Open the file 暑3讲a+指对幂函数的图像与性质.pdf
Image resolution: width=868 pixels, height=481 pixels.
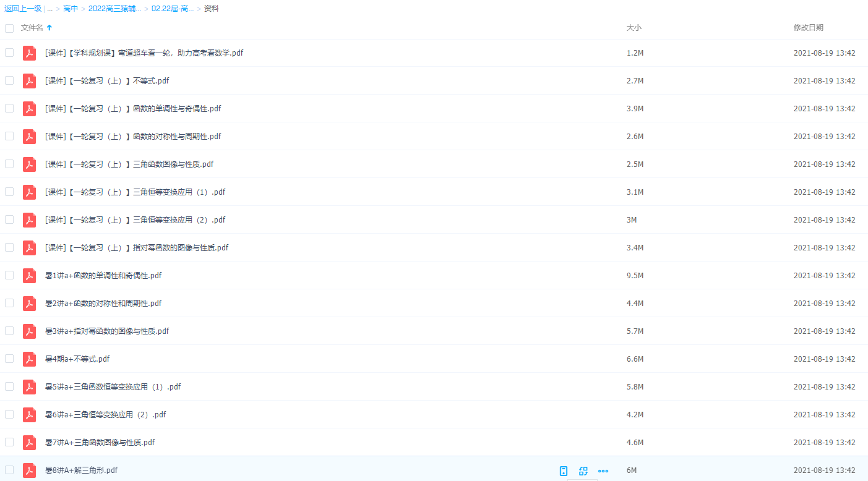(x=107, y=331)
